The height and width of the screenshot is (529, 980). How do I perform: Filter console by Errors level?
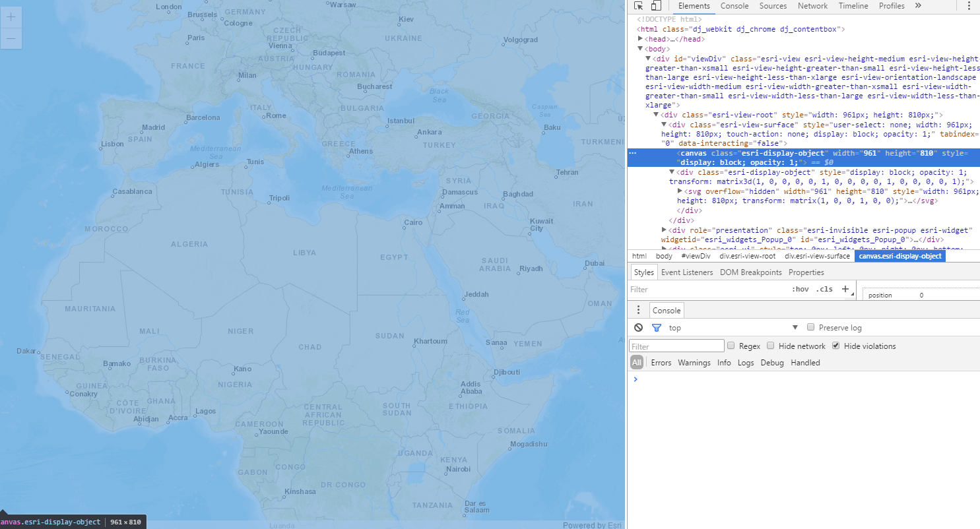(661, 363)
